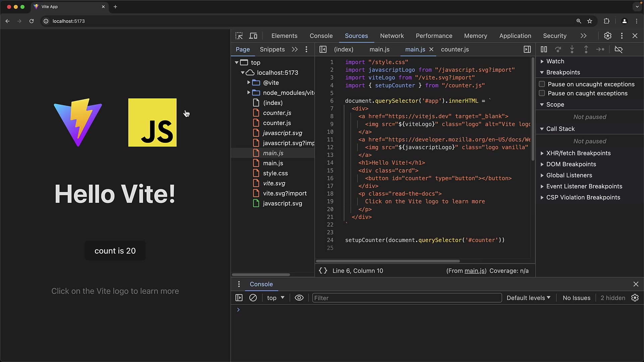The height and width of the screenshot is (362, 644).
Task: Click the pretty print braces icon
Action: 323,271
